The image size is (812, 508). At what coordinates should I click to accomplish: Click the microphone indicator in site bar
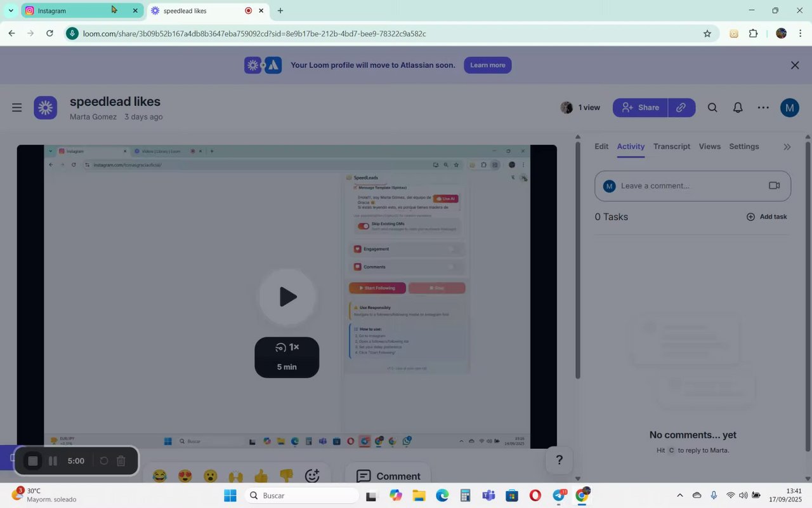[72, 34]
